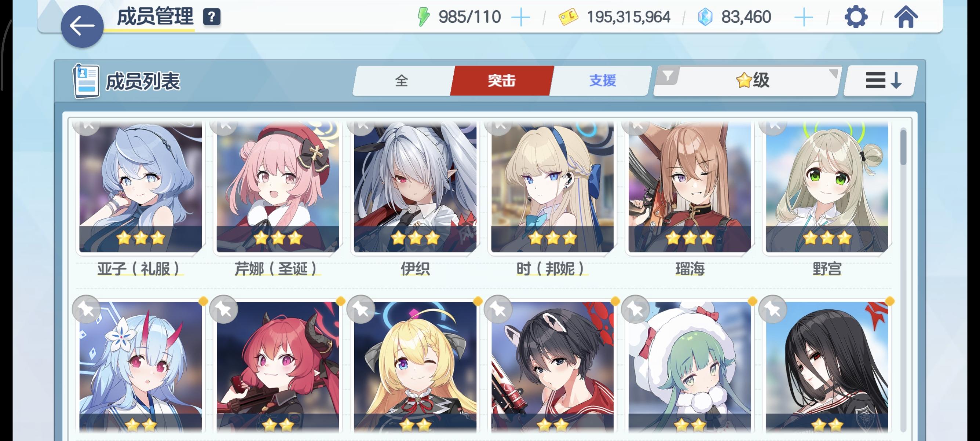This screenshot has height=441, width=980.
Task: Buy gems with the plus beside 83,460
Action: pos(803,18)
